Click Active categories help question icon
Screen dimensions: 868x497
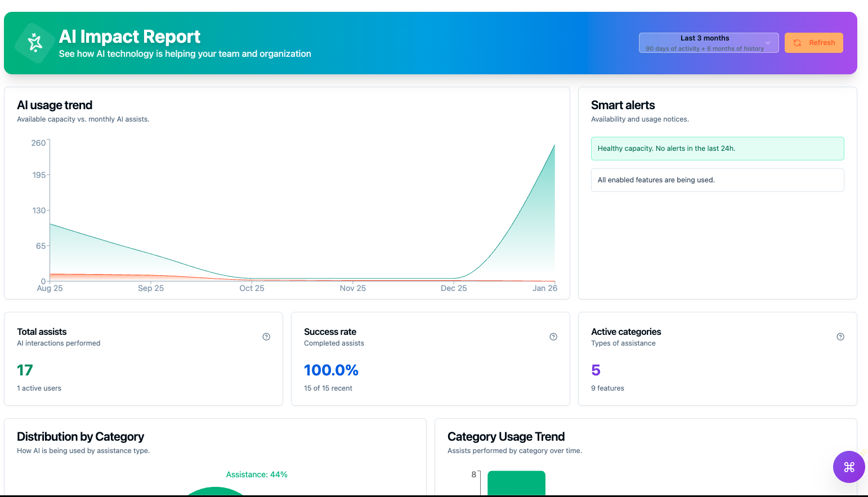(x=840, y=337)
